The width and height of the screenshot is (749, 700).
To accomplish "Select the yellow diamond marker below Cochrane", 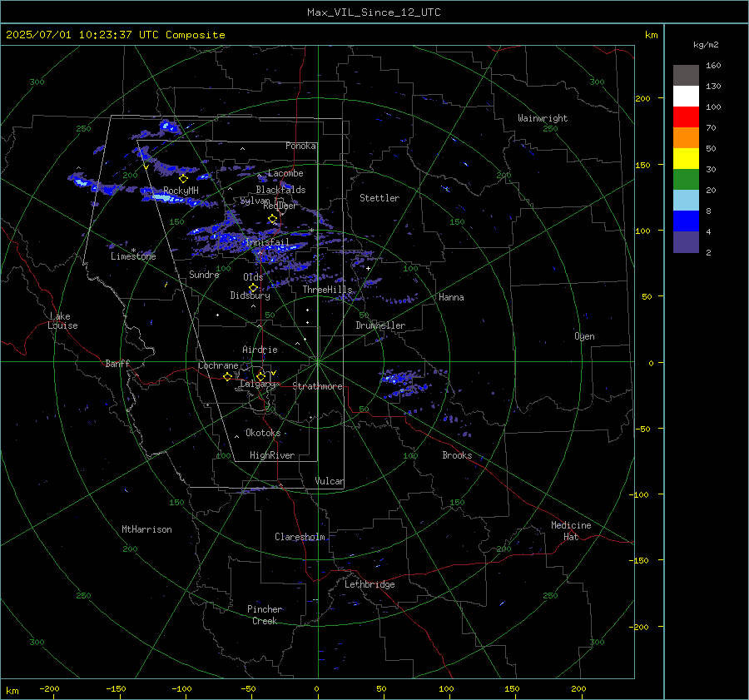I will pos(227,377).
